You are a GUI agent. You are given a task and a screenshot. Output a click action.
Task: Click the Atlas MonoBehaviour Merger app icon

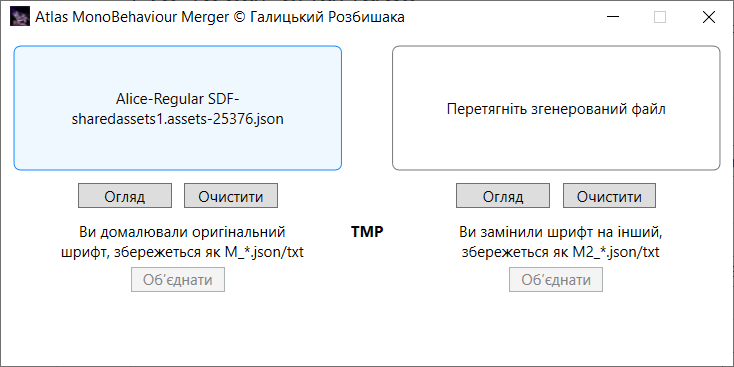tap(20, 17)
